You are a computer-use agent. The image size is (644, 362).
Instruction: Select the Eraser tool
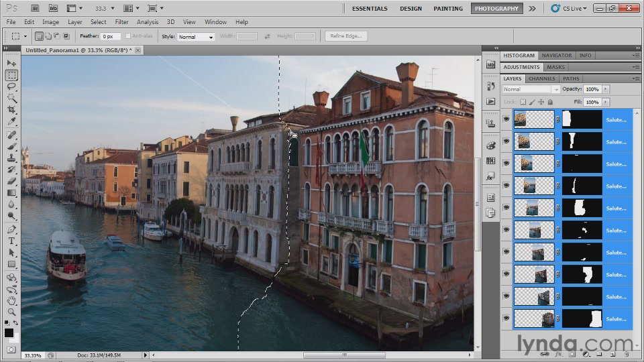point(11,181)
